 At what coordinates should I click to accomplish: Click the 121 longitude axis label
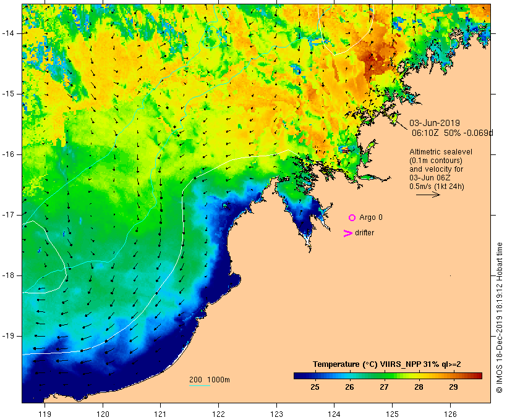[x=160, y=414]
